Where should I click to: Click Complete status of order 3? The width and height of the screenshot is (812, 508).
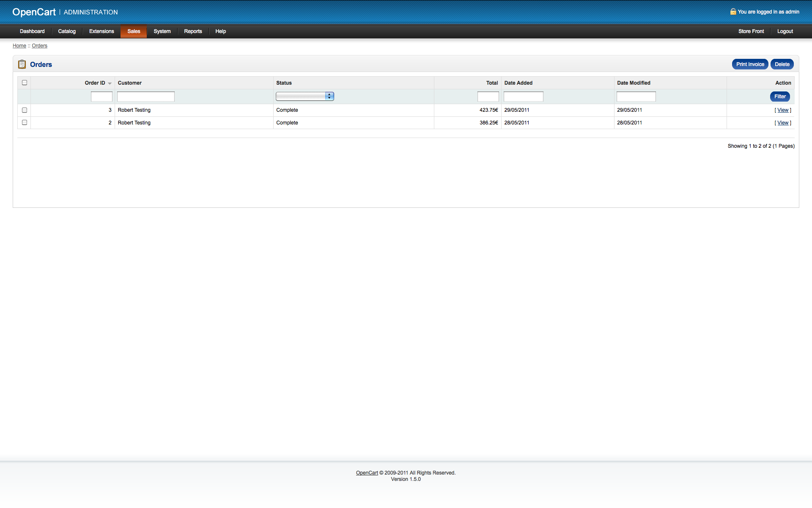(287, 110)
